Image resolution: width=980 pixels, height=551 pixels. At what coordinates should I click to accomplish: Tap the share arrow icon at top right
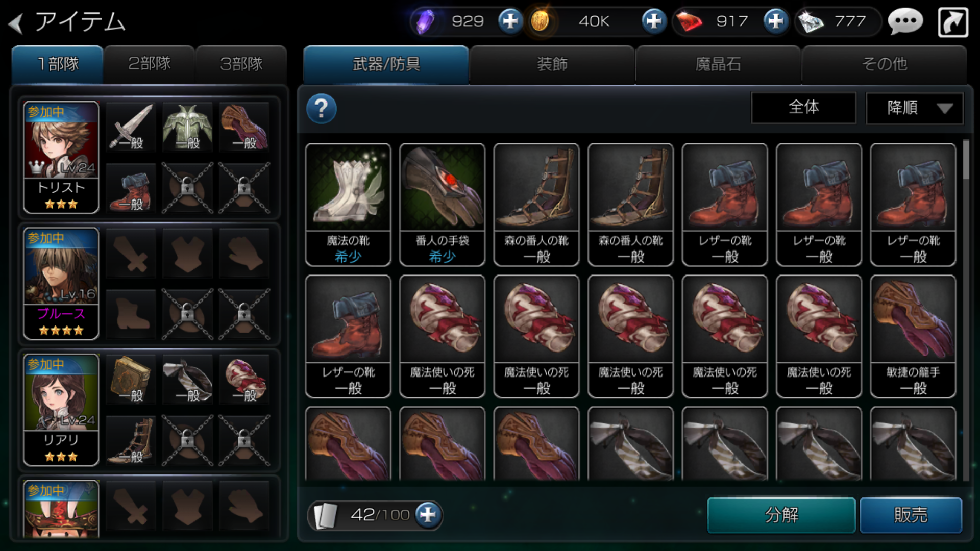[x=953, y=22]
